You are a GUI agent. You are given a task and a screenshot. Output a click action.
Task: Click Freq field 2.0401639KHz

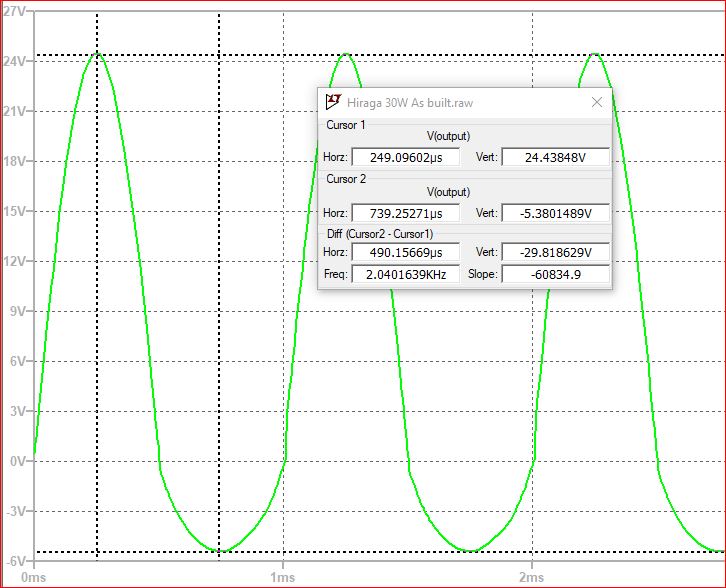click(x=406, y=275)
